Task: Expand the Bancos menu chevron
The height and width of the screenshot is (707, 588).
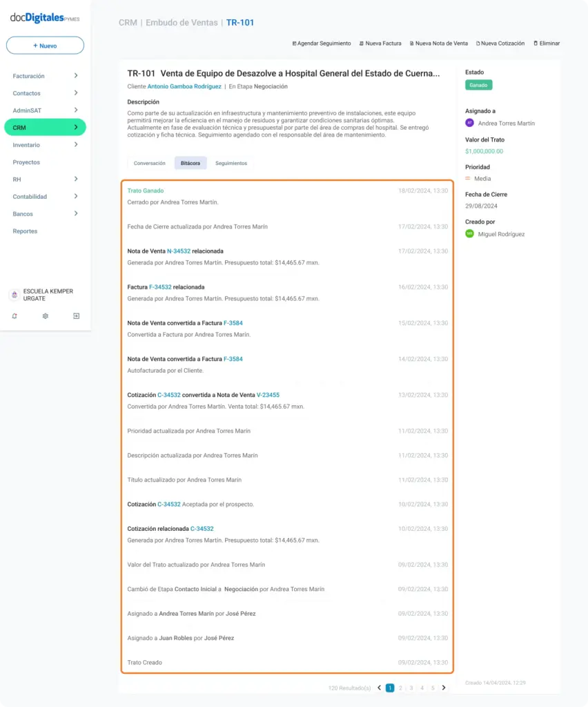Action: coord(76,213)
